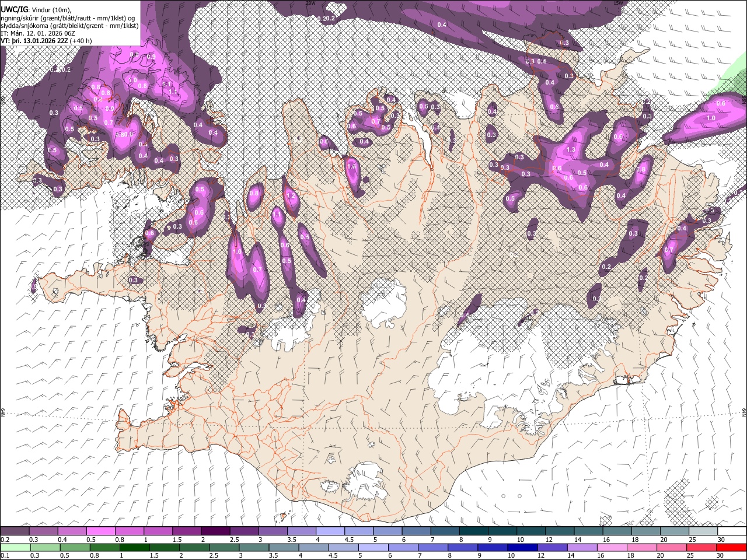
Task: Click the '64N' latitude label at right edge
Action: coord(744,412)
